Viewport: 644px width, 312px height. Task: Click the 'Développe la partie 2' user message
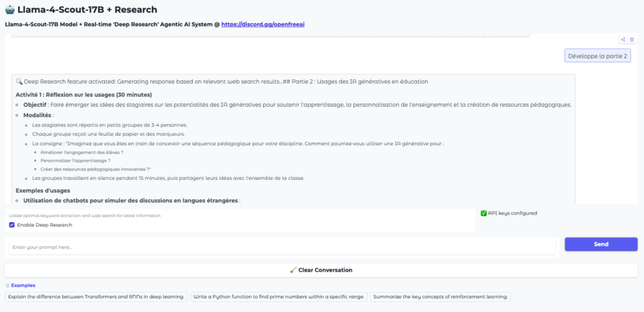click(x=597, y=55)
